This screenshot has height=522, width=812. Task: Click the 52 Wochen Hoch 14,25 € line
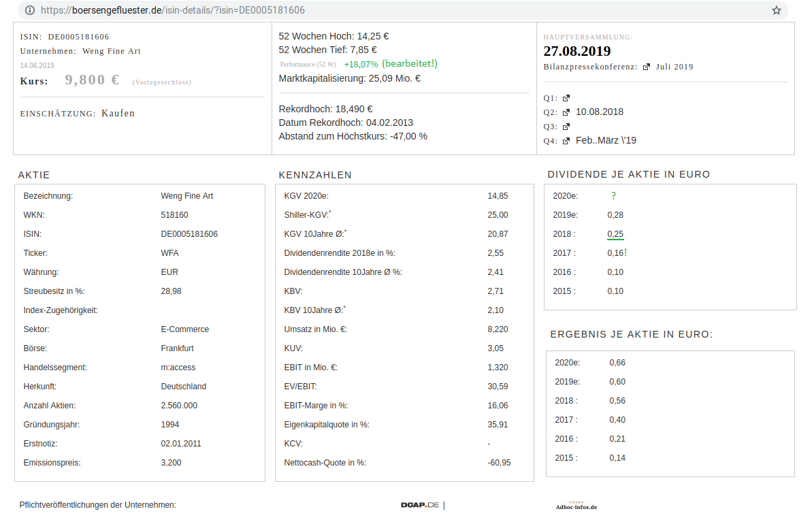334,36
